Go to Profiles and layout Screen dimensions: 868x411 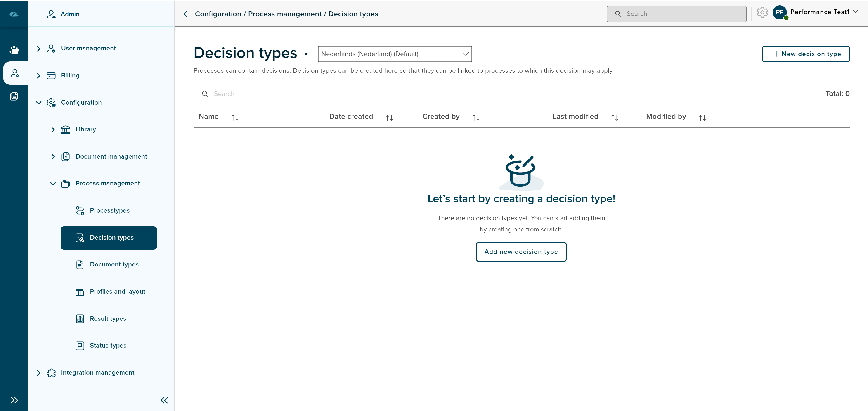[117, 292]
